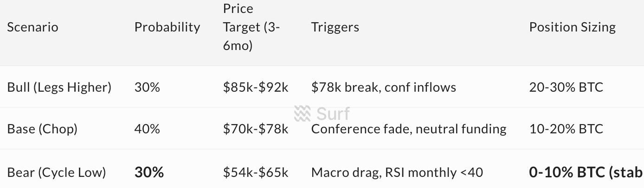Screen dimensions: 644x188
Task: Select Conference fade, neutral funding trigger text
Action: tap(409, 129)
